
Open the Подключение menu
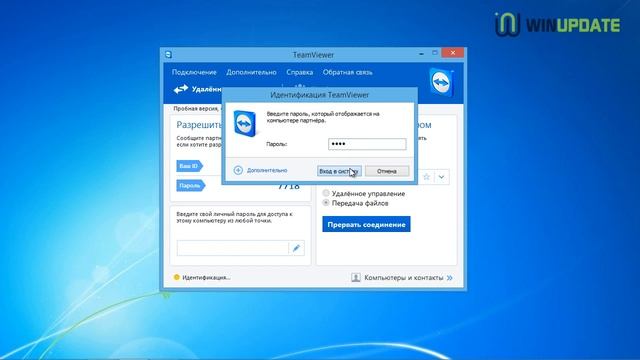click(x=194, y=72)
